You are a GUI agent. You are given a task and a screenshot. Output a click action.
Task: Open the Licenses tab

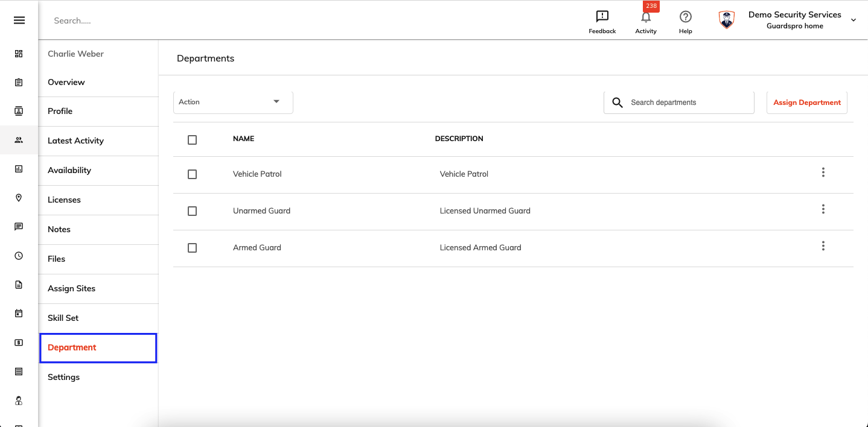[x=98, y=200]
